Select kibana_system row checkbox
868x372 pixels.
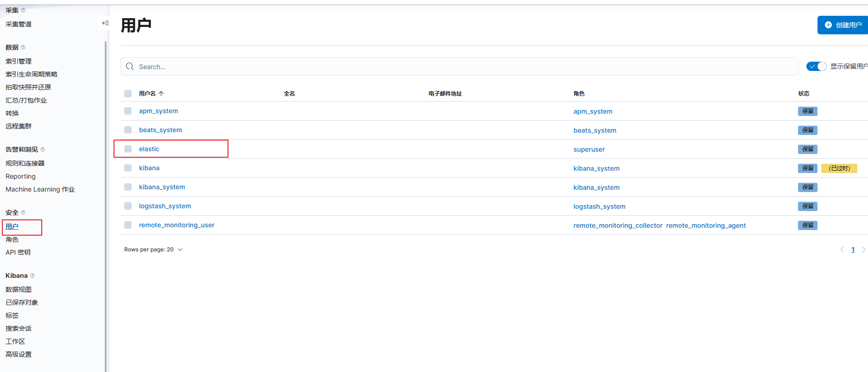pyautogui.click(x=128, y=187)
